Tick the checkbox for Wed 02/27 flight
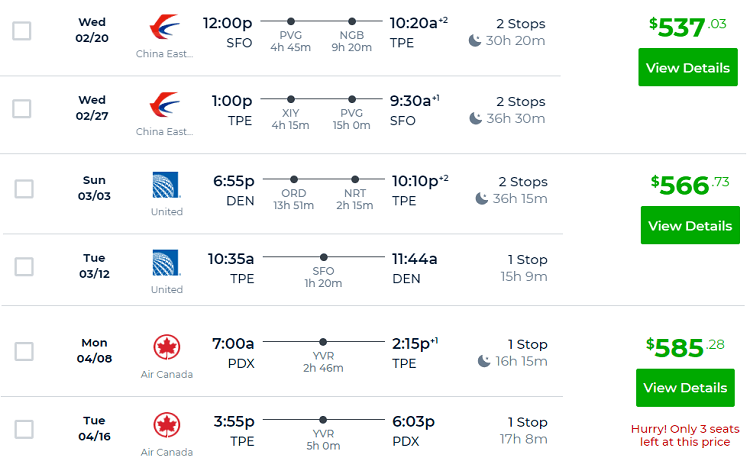Screen dimensions: 750x474 (22, 109)
